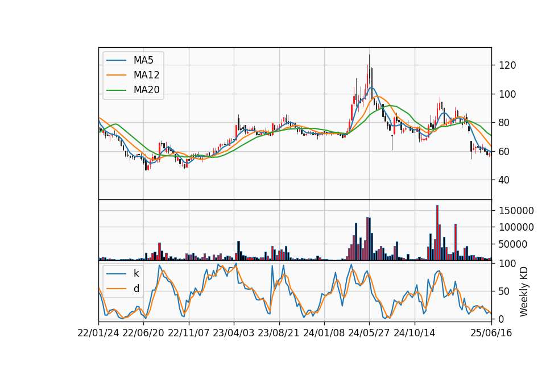Image resolution: width=546 pixels, height=392 pixels.
Task: Click the 100000 volume axis tick
Action: [x=516, y=227]
